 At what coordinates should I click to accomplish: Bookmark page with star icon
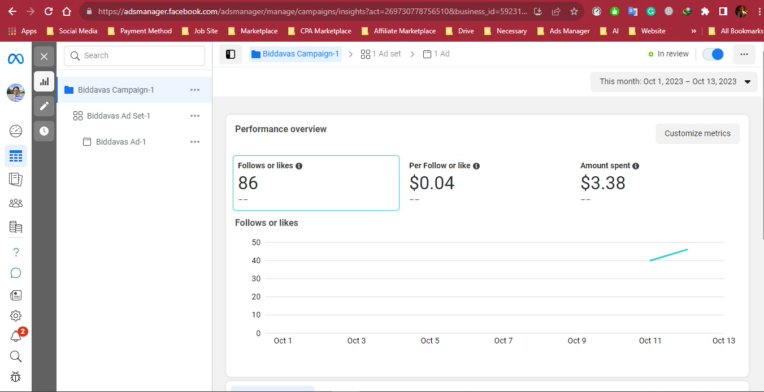point(574,11)
